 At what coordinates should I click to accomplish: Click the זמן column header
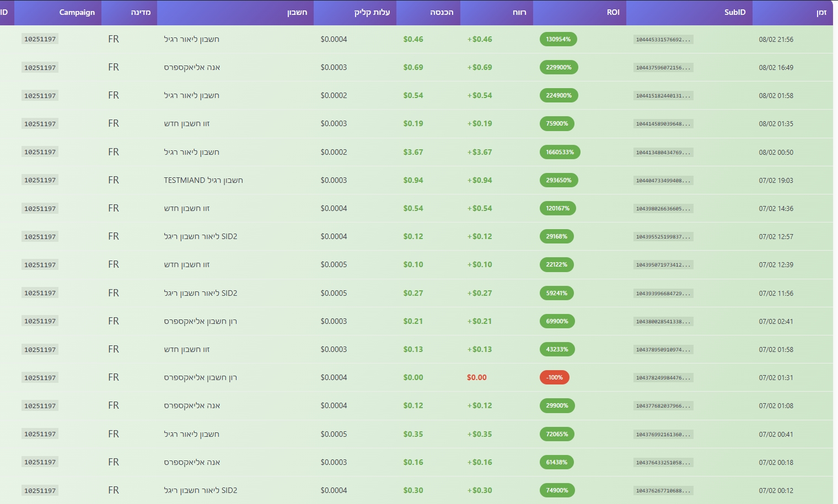click(821, 12)
